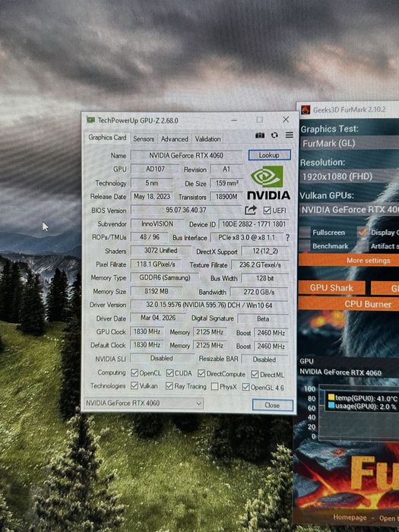Viewport: 399px width, 532px height.
Task: Open the GPU-Z hamburger menu
Action: tap(290, 135)
